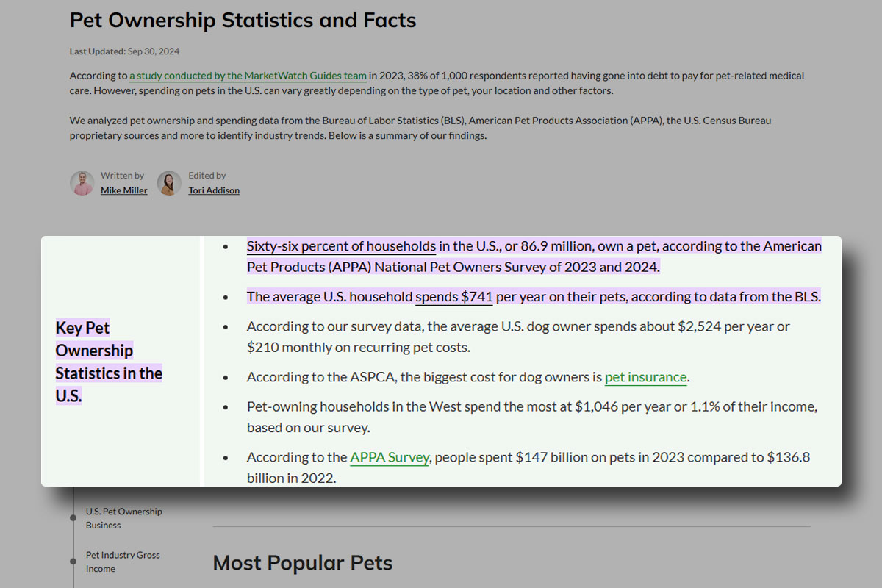Select the Pet Industry Gross Income timeline dot
This screenshot has width=882, height=588.
point(73,561)
